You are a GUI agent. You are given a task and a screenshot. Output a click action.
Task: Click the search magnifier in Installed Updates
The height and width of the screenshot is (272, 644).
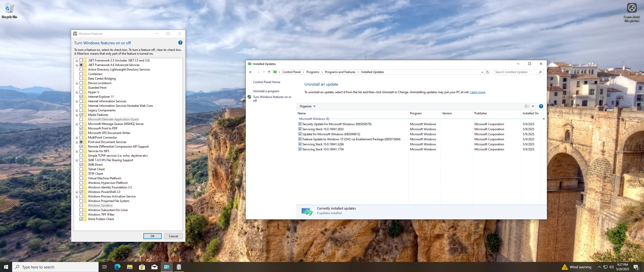tap(540, 72)
